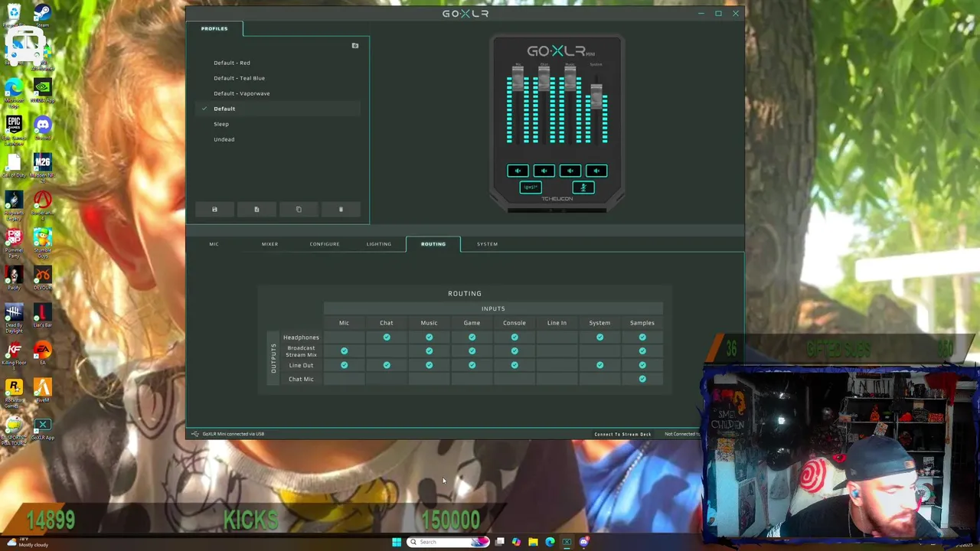This screenshot has height=551, width=980.
Task: Click the taskbar Search box
Action: [x=448, y=542]
